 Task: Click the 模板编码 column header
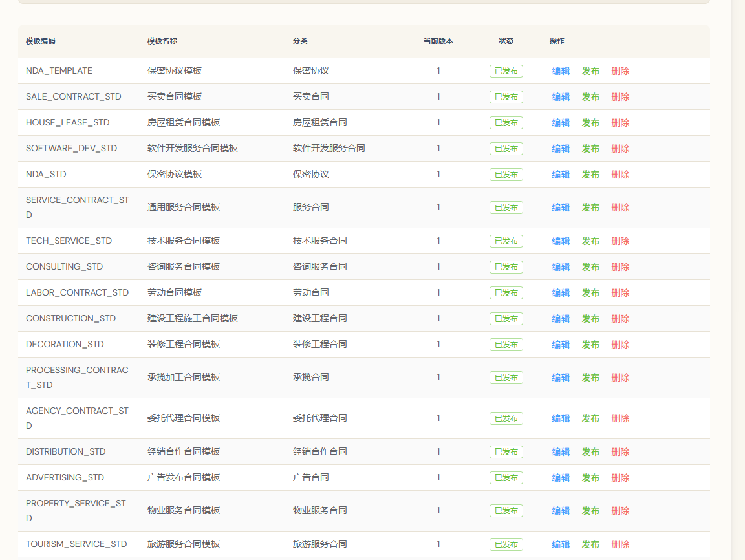41,41
